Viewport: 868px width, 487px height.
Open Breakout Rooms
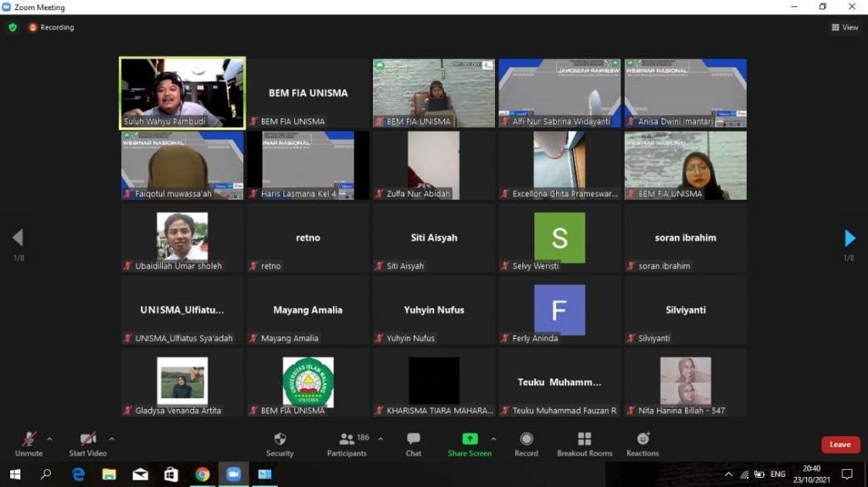click(585, 445)
